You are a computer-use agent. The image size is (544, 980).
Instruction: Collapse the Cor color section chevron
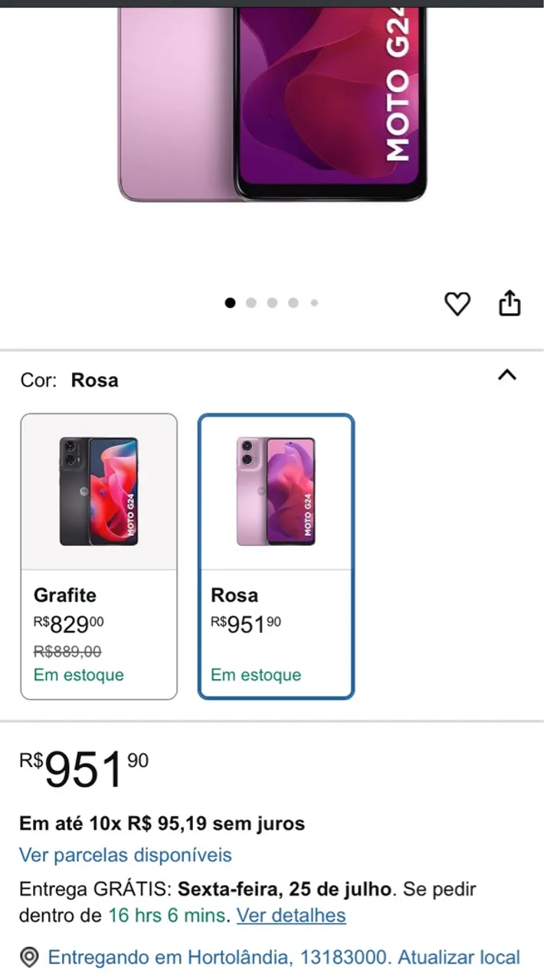507,375
